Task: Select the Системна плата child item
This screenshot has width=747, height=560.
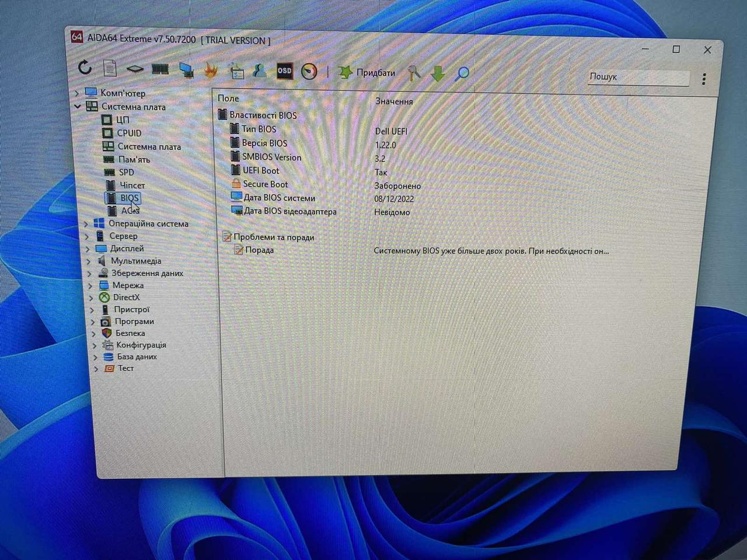Action: click(x=149, y=146)
